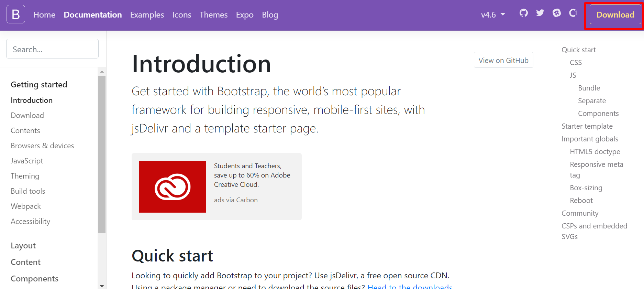Click the sidebar scrollbar thumb
The width and height of the screenshot is (644, 289).
click(x=102, y=154)
